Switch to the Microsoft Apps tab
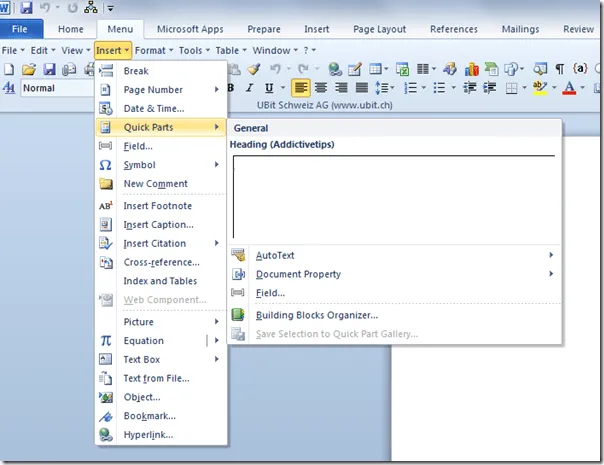Viewport: 604px width, 465px height. [x=190, y=29]
